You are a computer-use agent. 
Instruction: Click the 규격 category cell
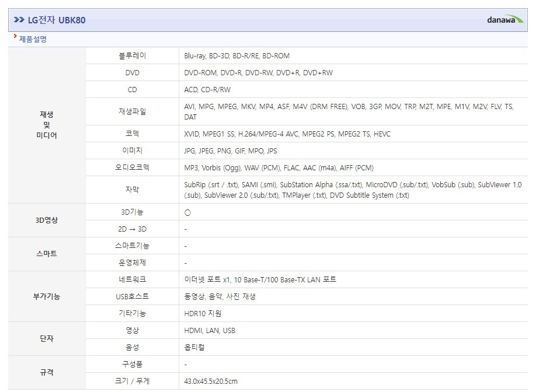tap(47, 373)
